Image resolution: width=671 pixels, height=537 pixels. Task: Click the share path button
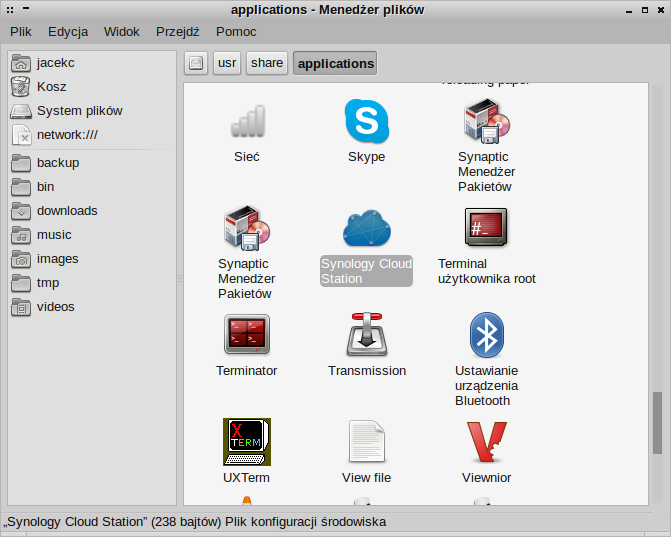pyautogui.click(x=267, y=63)
